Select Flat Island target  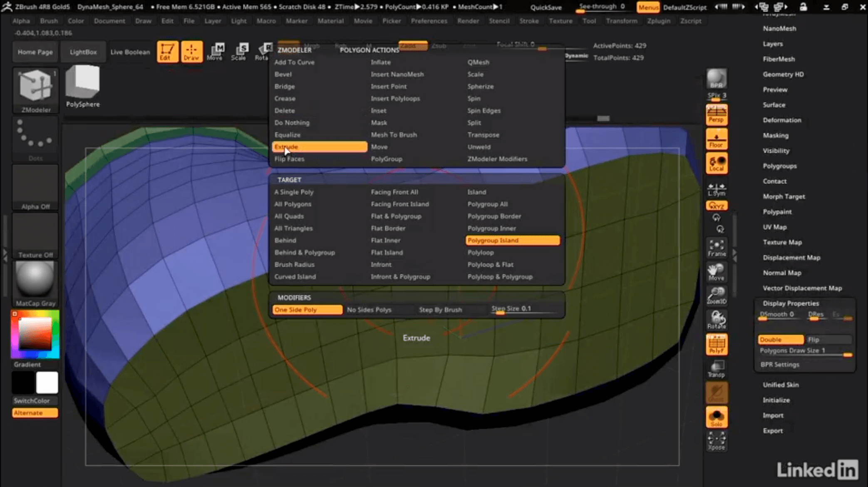point(387,252)
